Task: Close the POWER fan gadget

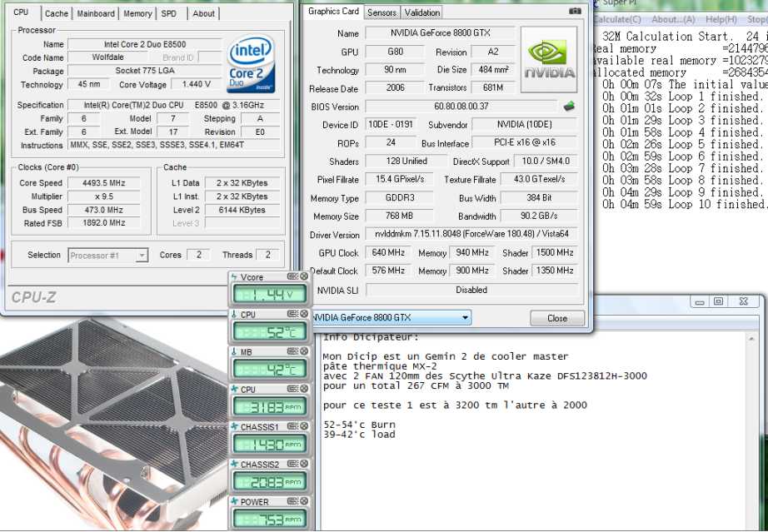Action: coord(304,501)
